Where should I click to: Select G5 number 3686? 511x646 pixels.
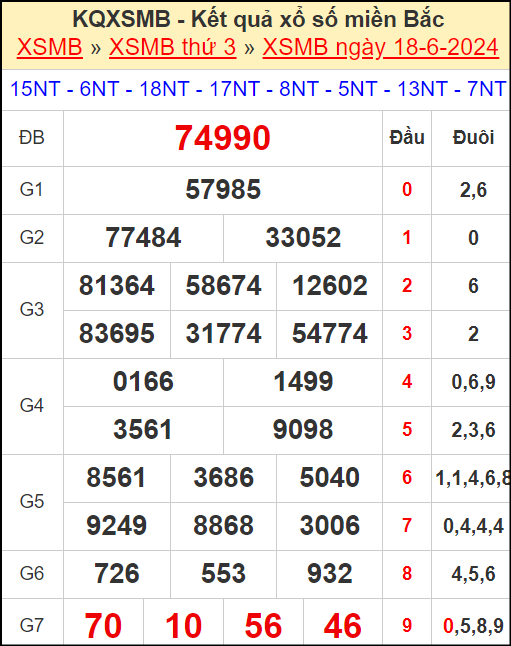coord(223,477)
